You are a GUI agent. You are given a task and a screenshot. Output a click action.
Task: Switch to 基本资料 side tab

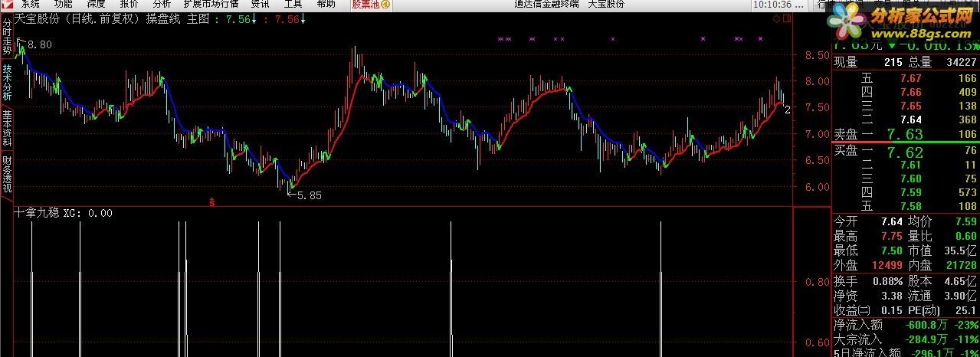[7, 129]
